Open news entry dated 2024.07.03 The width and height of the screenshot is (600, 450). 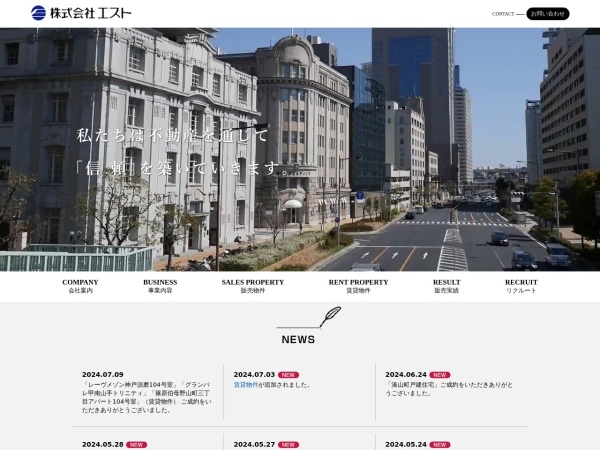pyautogui.click(x=254, y=375)
